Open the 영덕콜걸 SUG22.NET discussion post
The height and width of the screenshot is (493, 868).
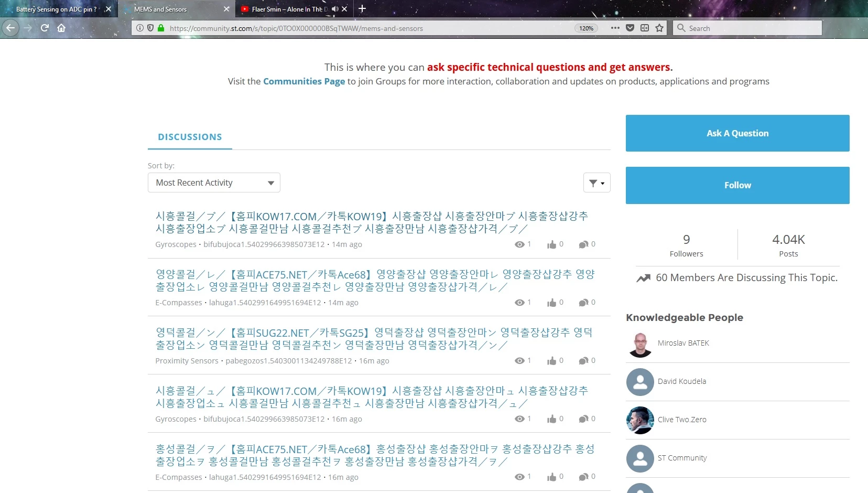tap(374, 339)
